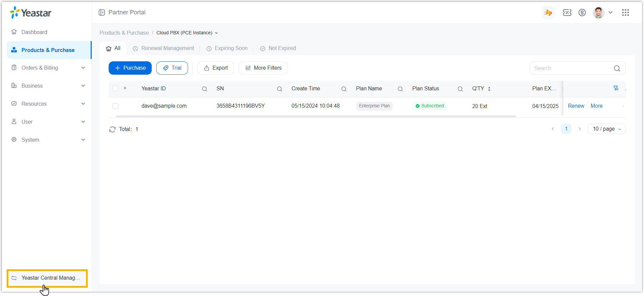Image resolution: width=644 pixels, height=296 pixels.
Task: Click the blue Purchase button
Action: pyautogui.click(x=130, y=68)
